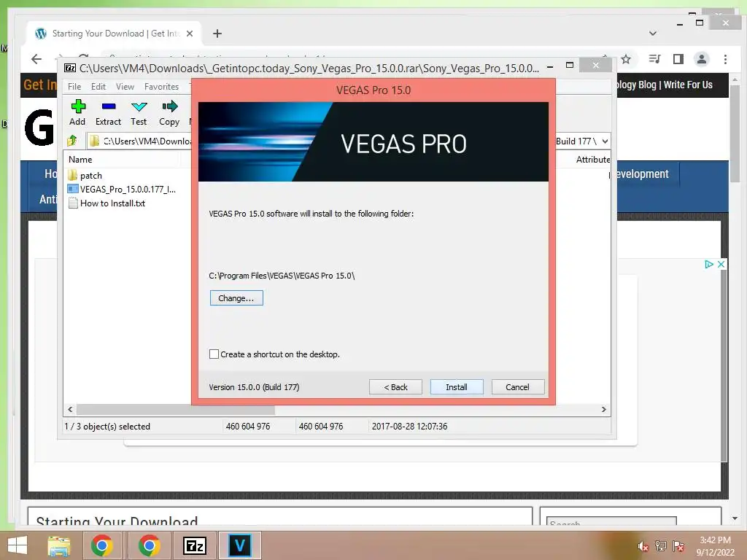Open Chrome's media control playlist icon
747x560 pixels.
point(654,59)
